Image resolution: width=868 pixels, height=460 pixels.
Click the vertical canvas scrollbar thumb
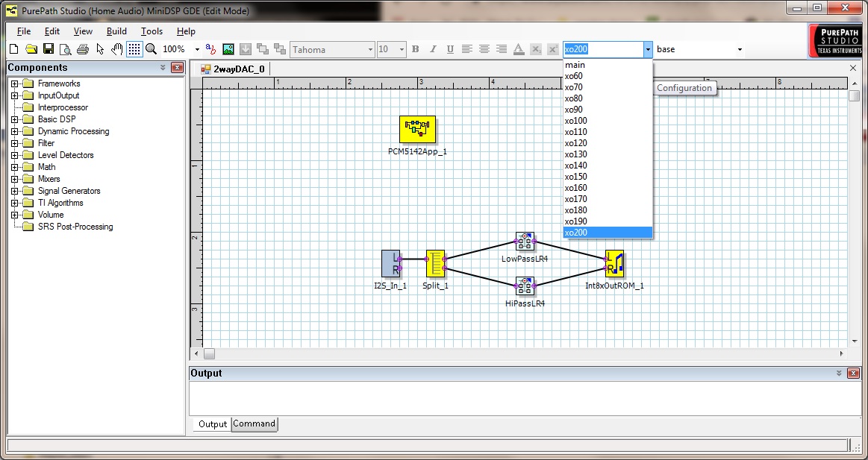(854, 95)
